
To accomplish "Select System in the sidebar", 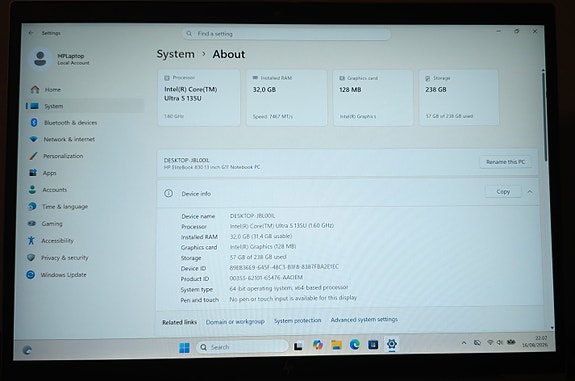I will 85,106.
